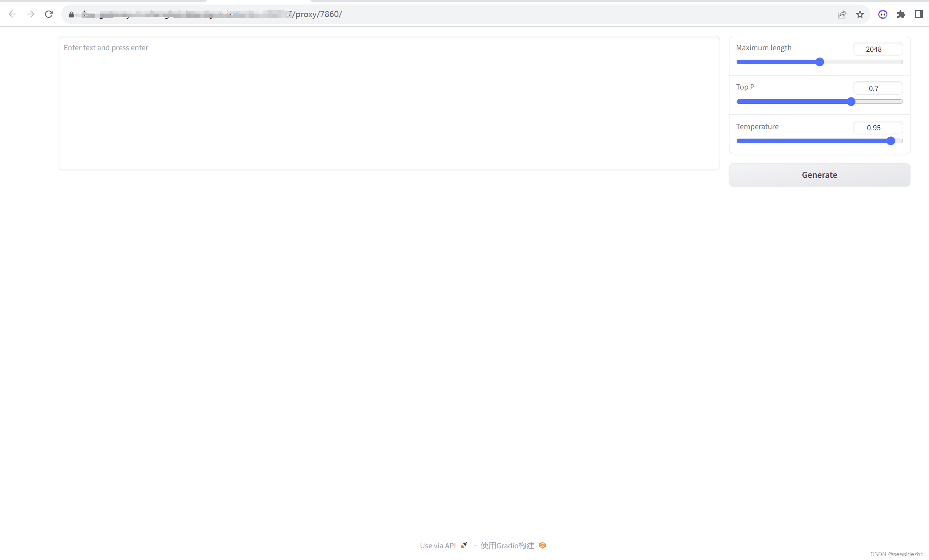929x560 pixels.
Task: Click the Temperature input field
Action: (x=874, y=128)
